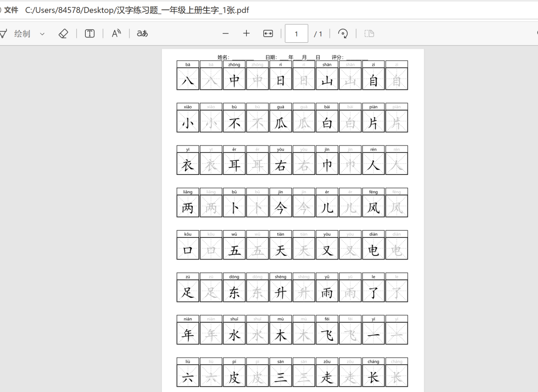538x392 pixels.
Task: Click the dark character 皮 cell
Action: pos(234,376)
